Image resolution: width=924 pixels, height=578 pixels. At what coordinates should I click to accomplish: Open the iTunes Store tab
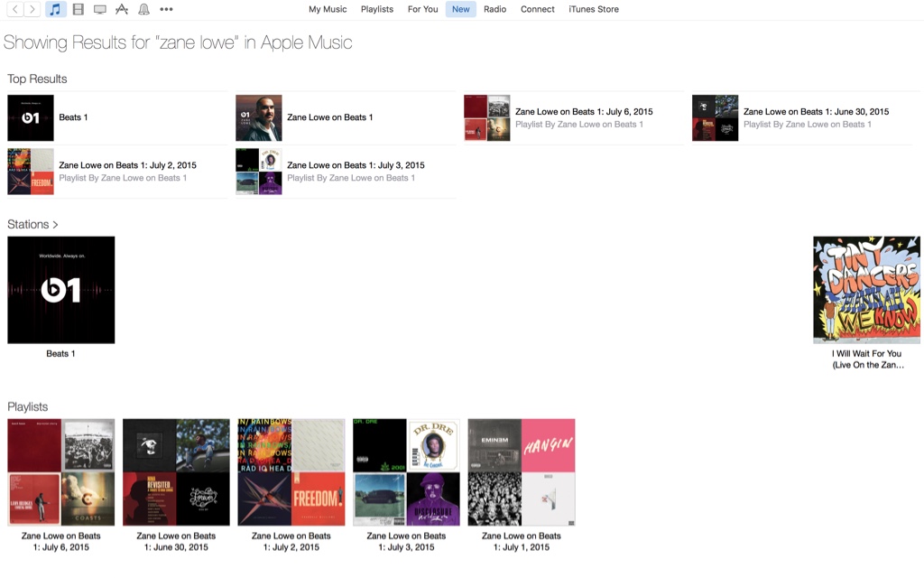click(x=594, y=9)
